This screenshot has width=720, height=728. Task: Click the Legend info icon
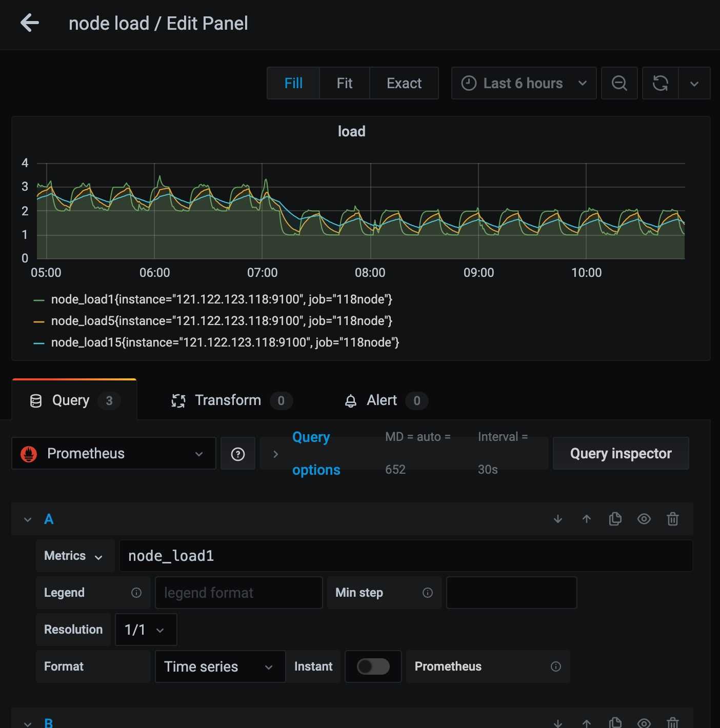(136, 593)
